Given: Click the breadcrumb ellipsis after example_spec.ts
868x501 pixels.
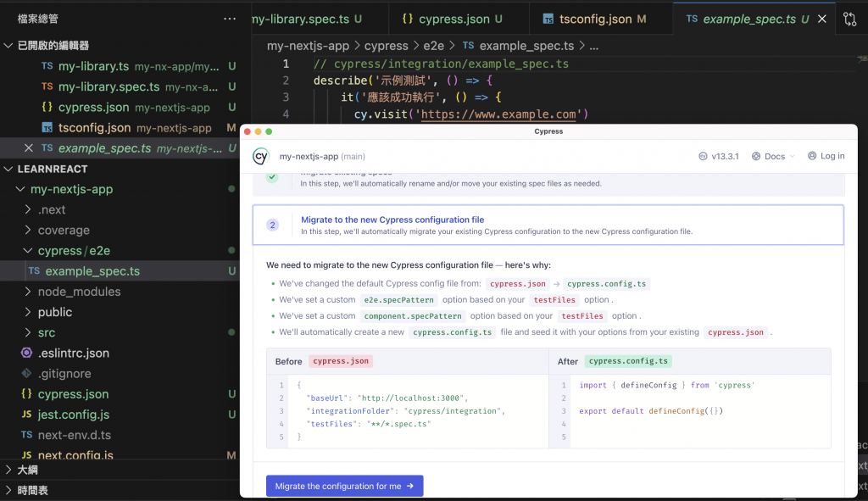Looking at the screenshot, I should pyautogui.click(x=594, y=47).
